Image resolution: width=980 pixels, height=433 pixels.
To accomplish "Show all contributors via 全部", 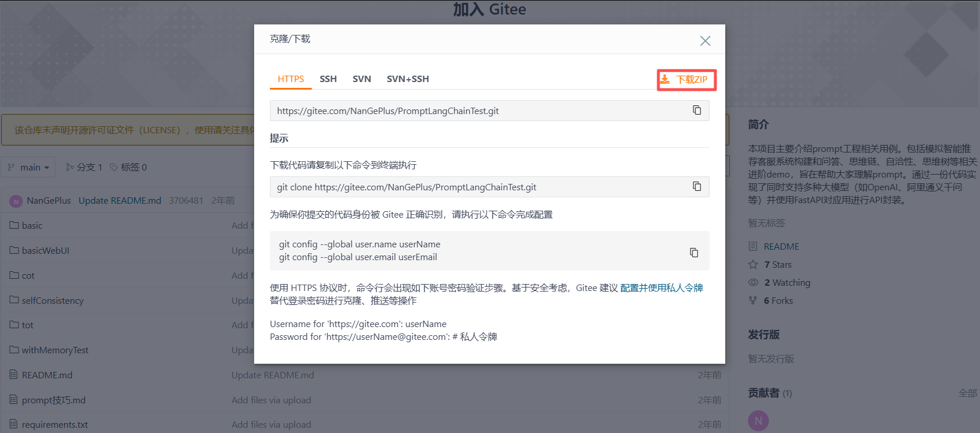I will click(968, 393).
